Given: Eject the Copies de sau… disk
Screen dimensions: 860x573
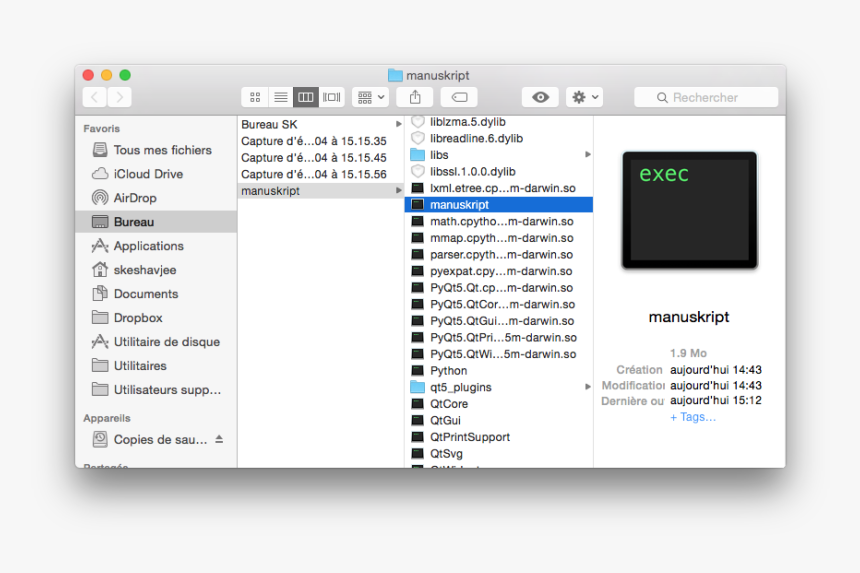Looking at the screenshot, I should click(219, 439).
